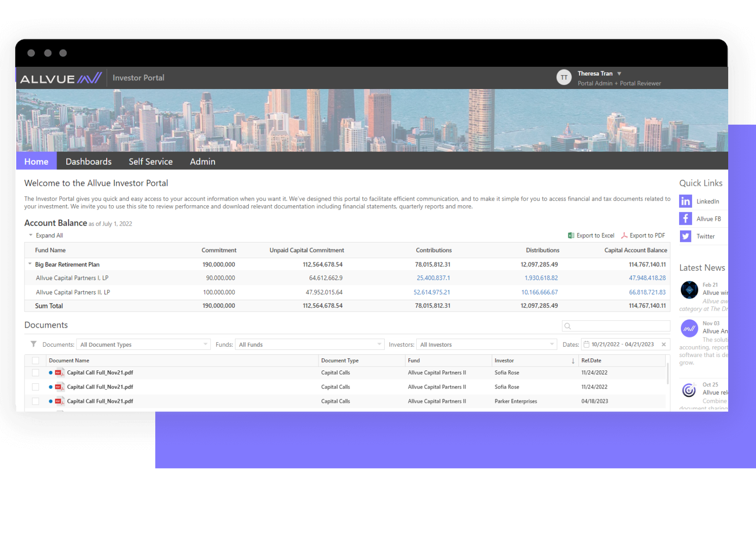Image resolution: width=756 pixels, height=541 pixels.
Task: Click the Allvue logo
Action: [x=61, y=78]
